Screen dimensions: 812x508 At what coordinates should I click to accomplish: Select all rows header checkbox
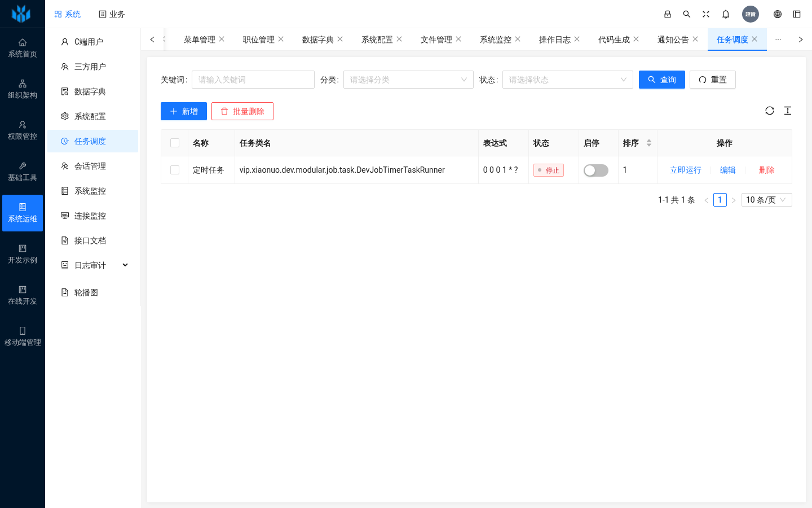click(175, 143)
